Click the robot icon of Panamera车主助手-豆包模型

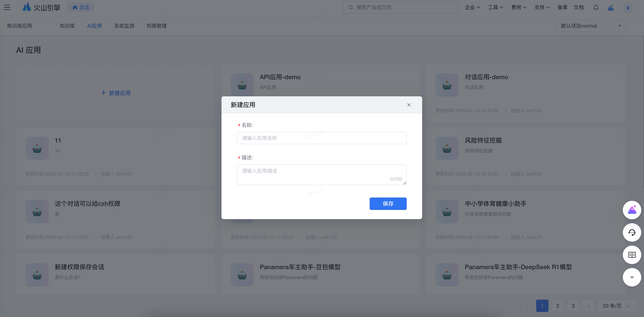[242, 275]
